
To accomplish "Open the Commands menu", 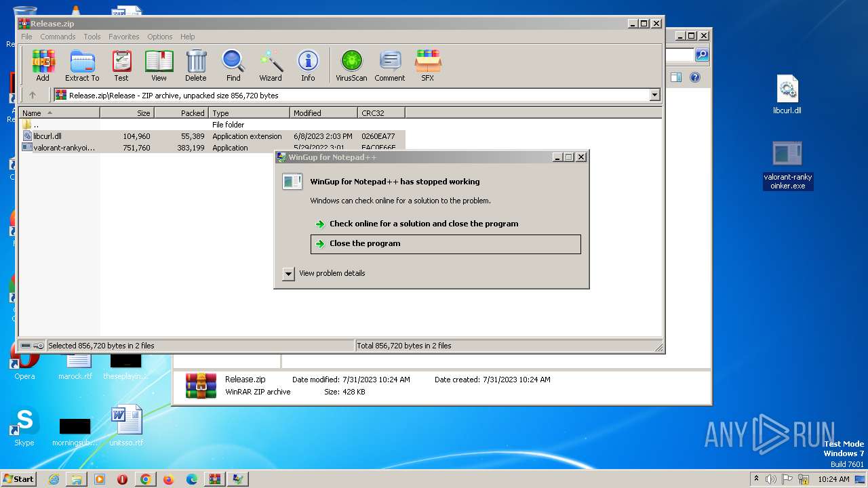I will point(58,37).
